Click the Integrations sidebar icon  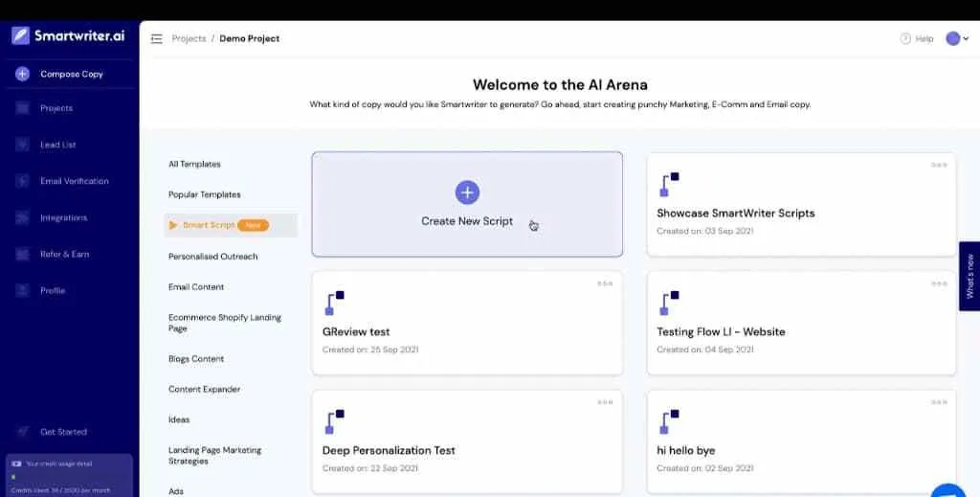[x=23, y=217]
